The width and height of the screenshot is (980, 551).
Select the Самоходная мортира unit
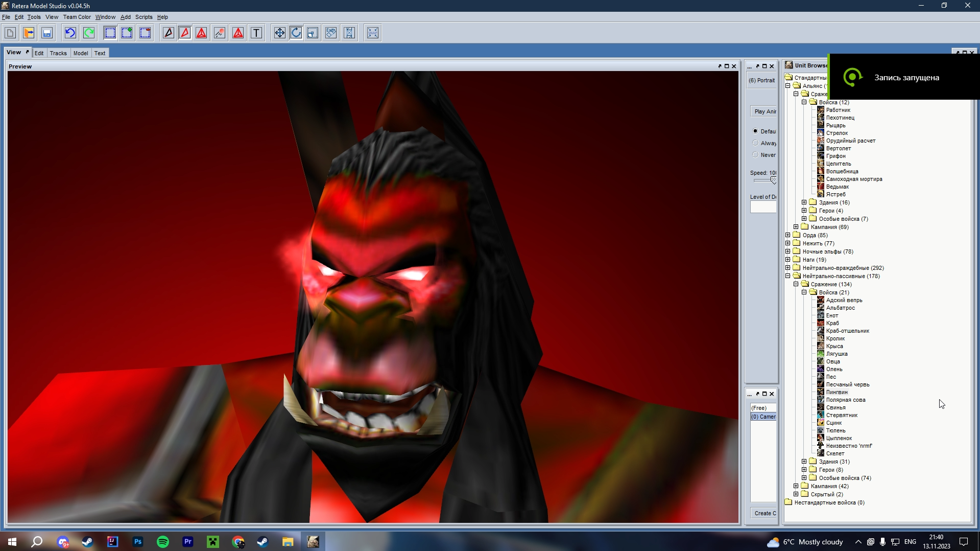click(x=854, y=179)
